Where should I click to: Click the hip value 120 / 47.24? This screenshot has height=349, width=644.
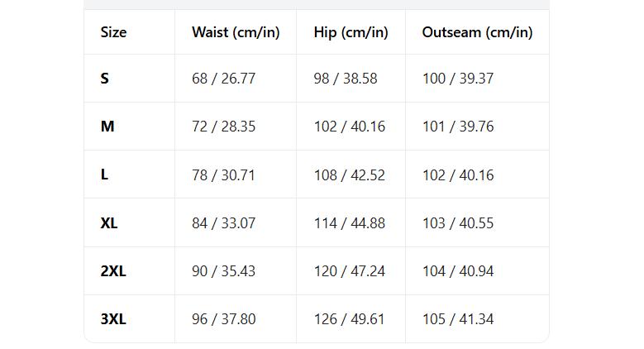[x=349, y=271]
